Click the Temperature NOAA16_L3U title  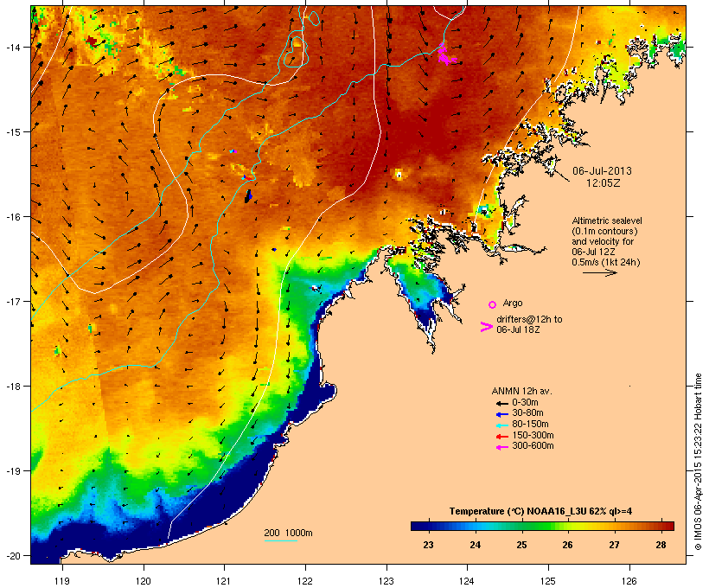click(540, 511)
